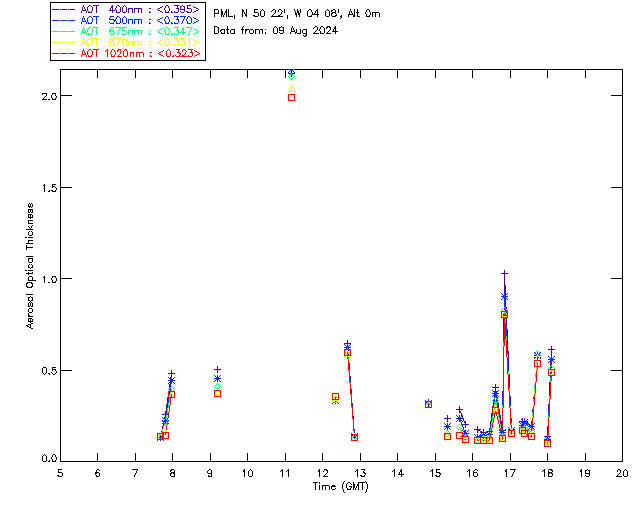Click the x-axis tick label 20
This screenshot has width=640, height=512.
pos(622,474)
